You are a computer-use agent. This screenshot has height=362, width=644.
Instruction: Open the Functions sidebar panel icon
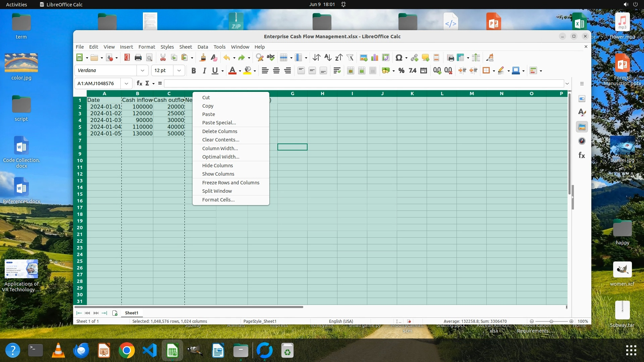pos(582,155)
